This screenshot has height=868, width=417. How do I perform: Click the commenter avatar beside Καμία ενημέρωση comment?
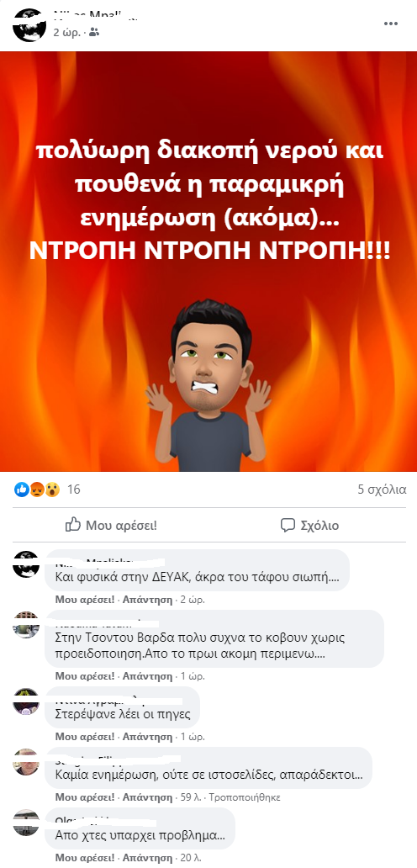[26, 762]
